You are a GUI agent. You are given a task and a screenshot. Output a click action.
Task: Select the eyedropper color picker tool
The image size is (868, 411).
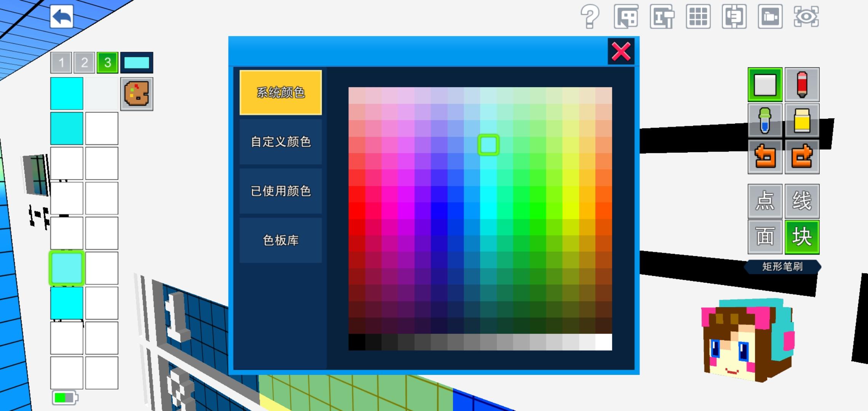pos(765,121)
